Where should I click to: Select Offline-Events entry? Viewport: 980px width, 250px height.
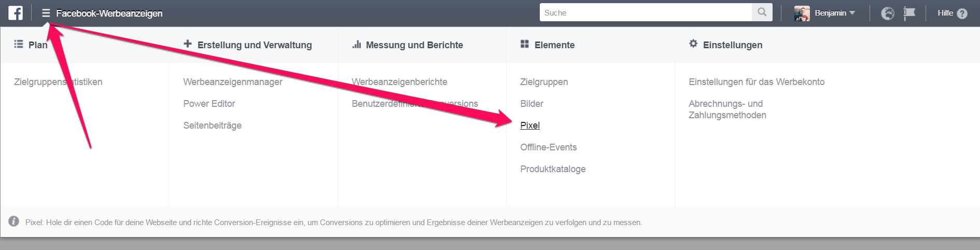549,147
